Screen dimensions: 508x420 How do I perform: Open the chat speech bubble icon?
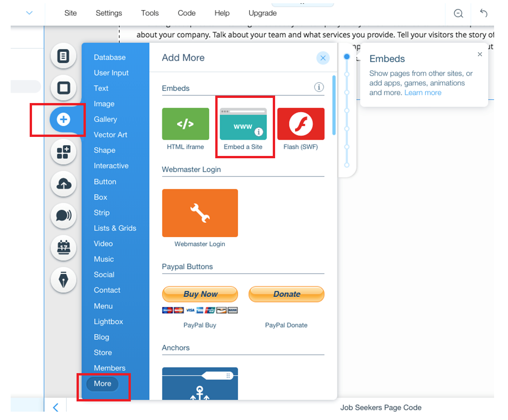64,215
